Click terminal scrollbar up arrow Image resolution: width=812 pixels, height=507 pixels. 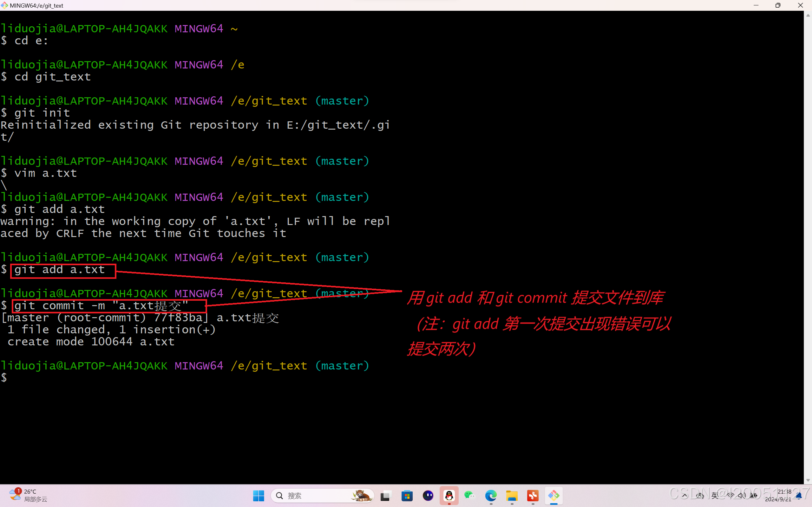(x=808, y=16)
